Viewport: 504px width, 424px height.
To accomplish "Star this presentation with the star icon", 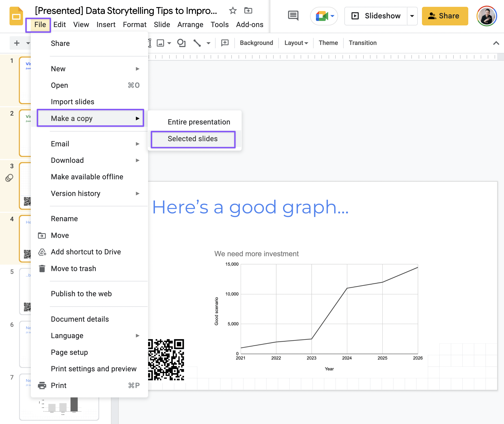I will [x=232, y=11].
